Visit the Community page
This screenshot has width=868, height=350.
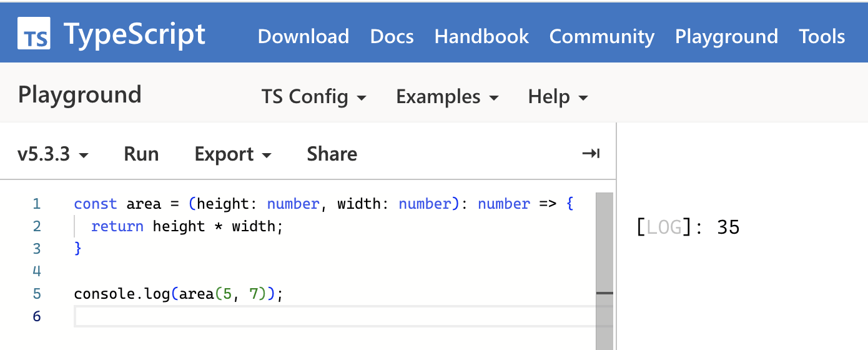click(602, 36)
